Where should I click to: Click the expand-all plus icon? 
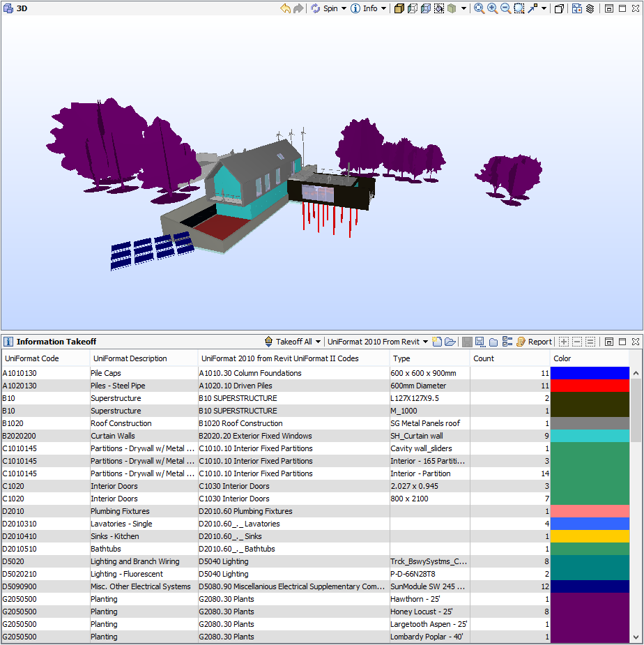pos(564,342)
